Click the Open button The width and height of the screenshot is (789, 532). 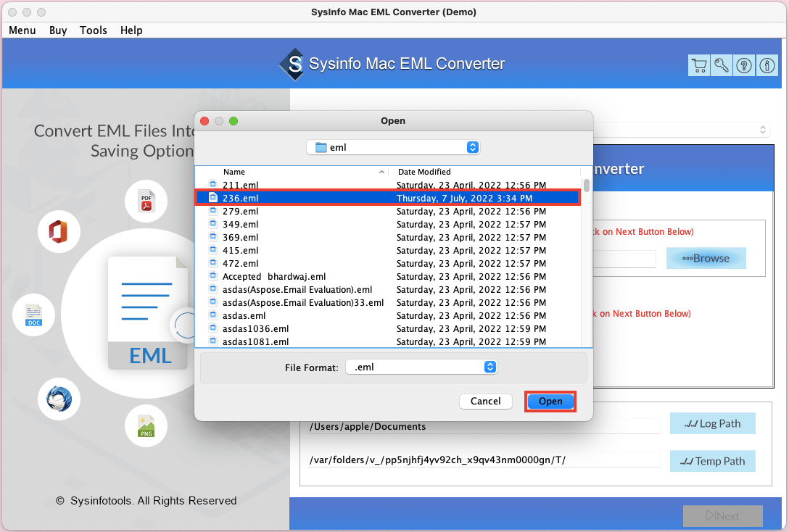[550, 402]
